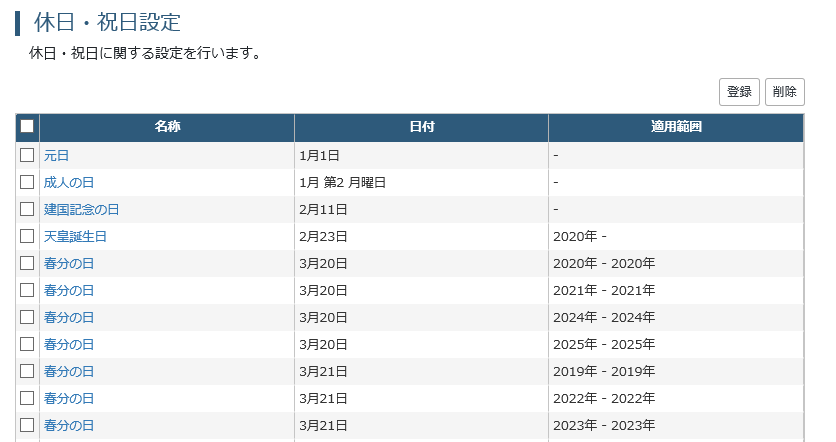Open the 建国記念の日 link
Image resolution: width=836 pixels, height=442 pixels.
coord(82,210)
